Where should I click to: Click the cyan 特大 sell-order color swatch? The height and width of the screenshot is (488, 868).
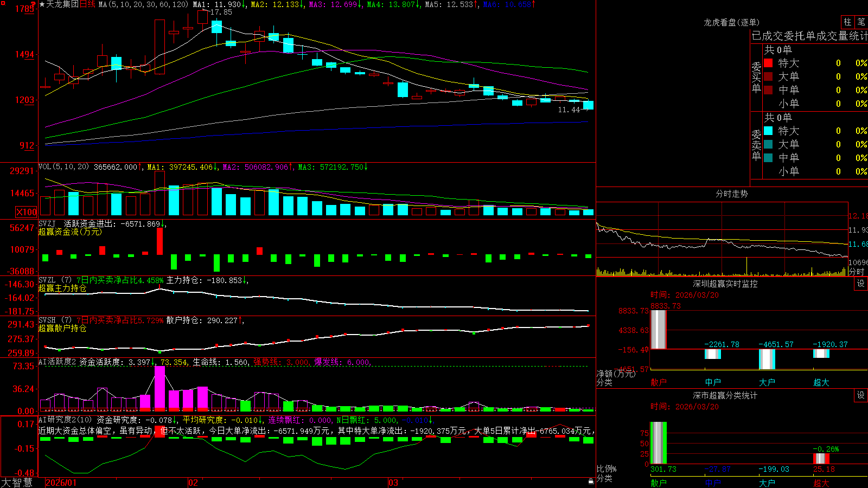pos(768,131)
